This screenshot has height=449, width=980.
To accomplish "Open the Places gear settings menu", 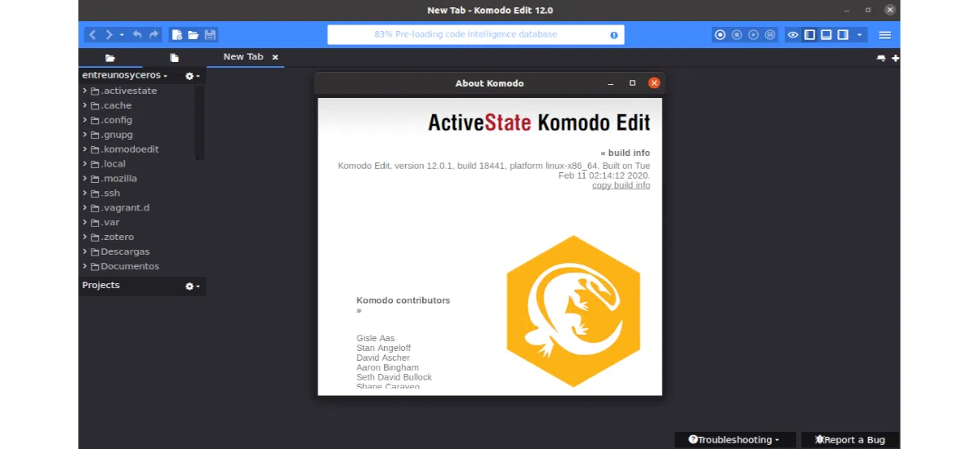I will pyautogui.click(x=192, y=76).
